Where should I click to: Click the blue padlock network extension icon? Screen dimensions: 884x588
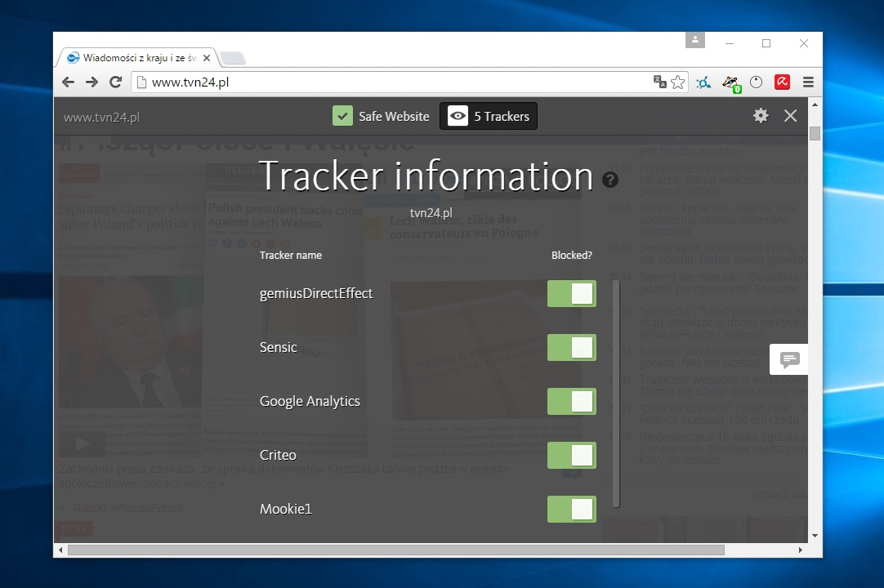coord(703,82)
